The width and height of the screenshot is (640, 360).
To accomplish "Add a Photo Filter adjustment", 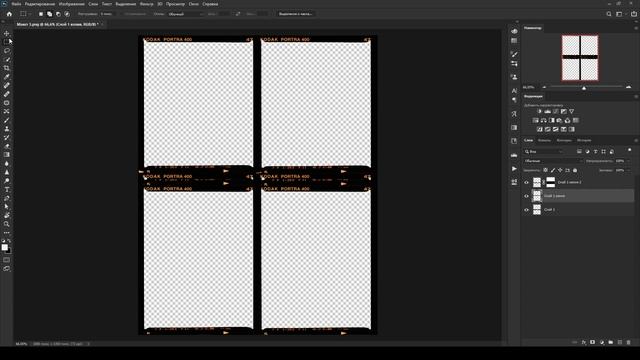I will tap(559, 120).
